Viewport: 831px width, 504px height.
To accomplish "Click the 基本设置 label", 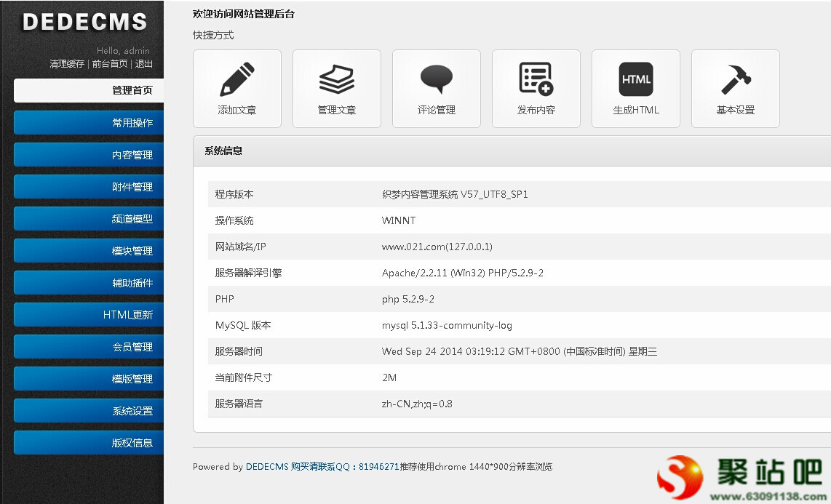I will (736, 110).
